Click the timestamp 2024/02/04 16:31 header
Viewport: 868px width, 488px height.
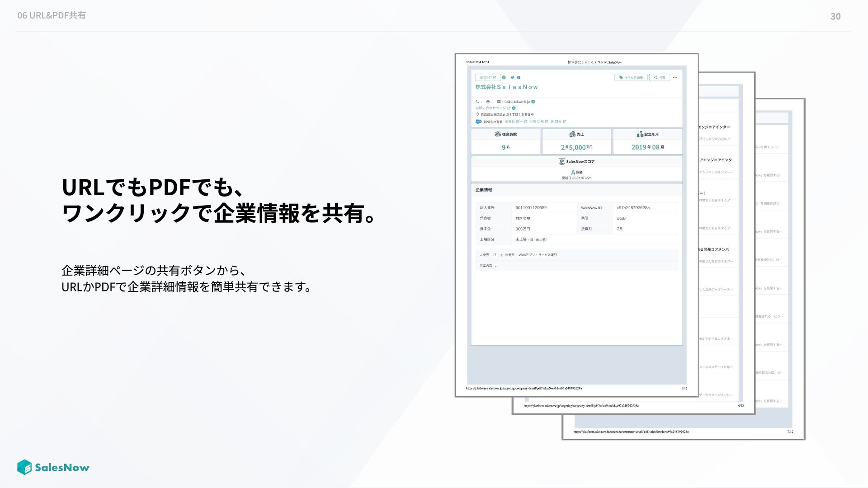[x=477, y=62]
